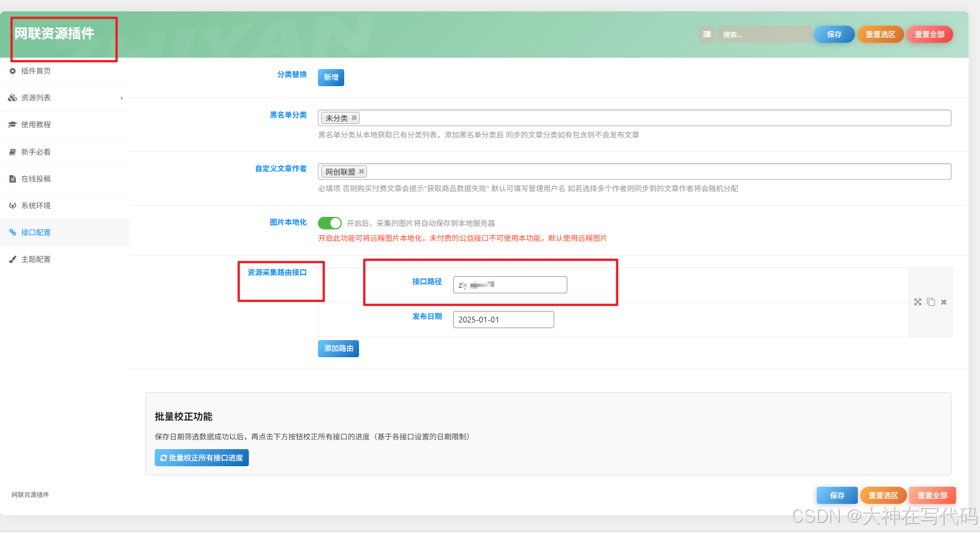Click the 批量校正功能 heading
The image size is (980, 533).
point(184,417)
